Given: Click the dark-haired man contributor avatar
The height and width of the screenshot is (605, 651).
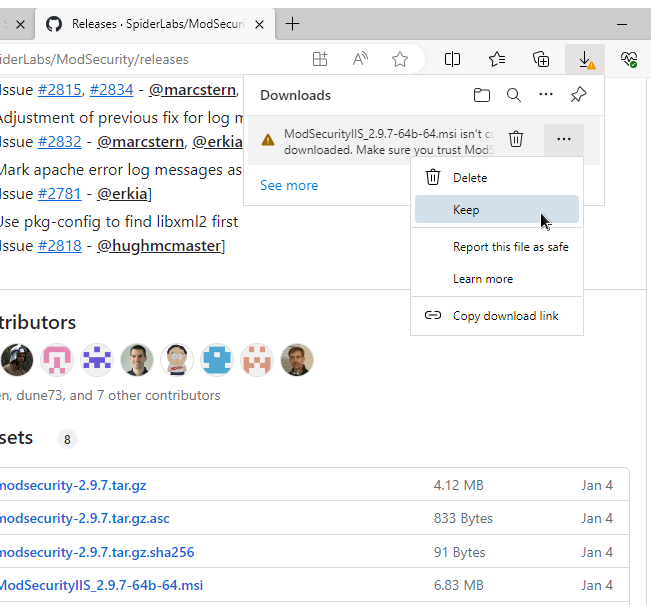Looking at the screenshot, I should [137, 360].
